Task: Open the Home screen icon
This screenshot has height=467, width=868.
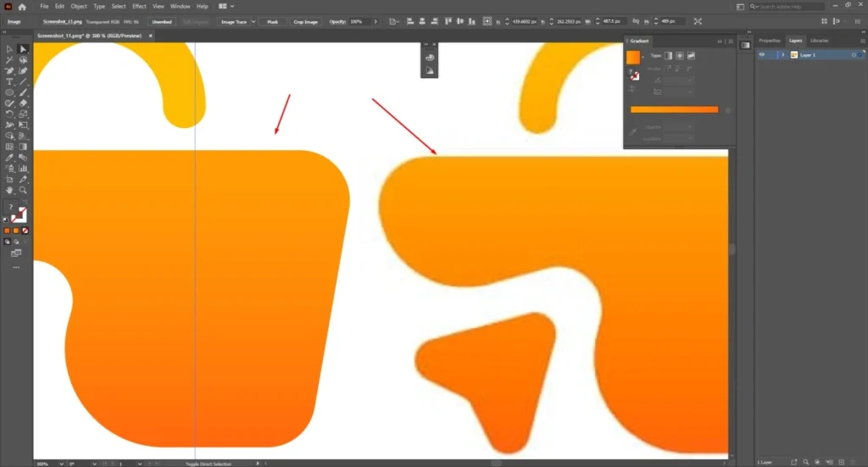Action: [22, 7]
